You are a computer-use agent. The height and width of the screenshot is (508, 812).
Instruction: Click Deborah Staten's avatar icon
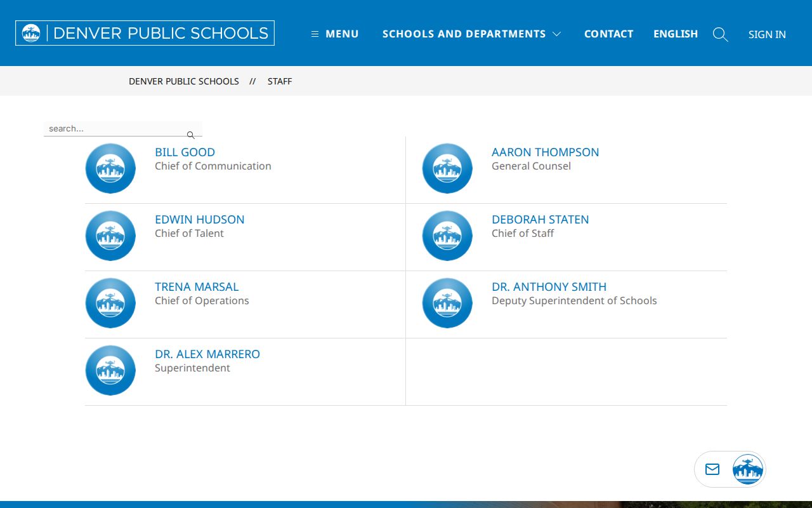[447, 236]
